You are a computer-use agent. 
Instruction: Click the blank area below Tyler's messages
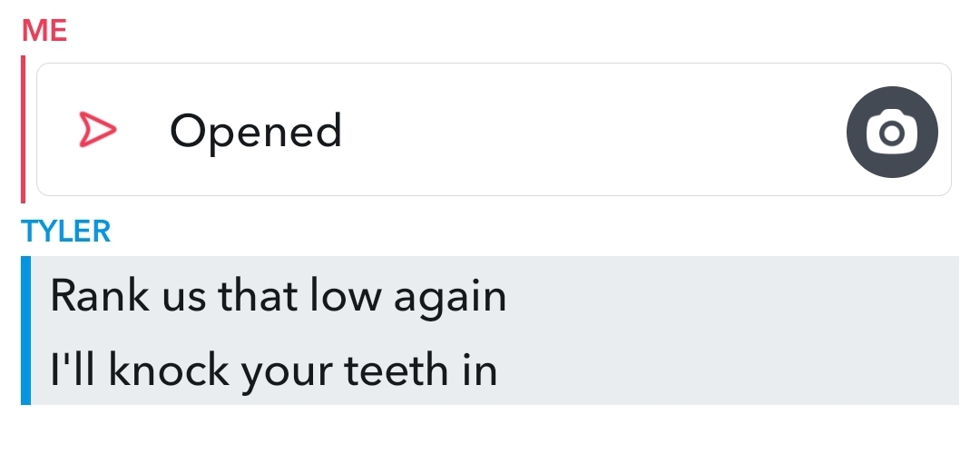(490, 435)
